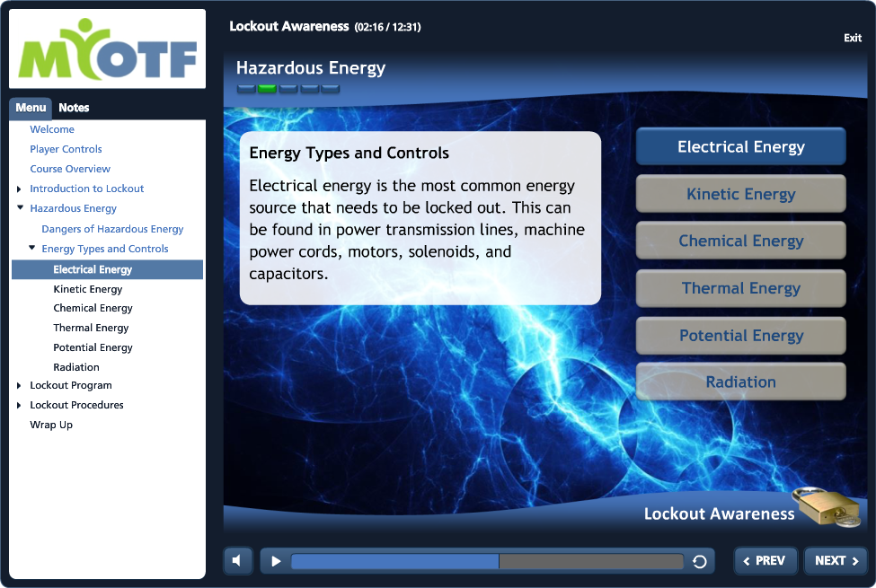
Task: Collapse the Energy Types and Controls arrow
Action: tap(31, 248)
